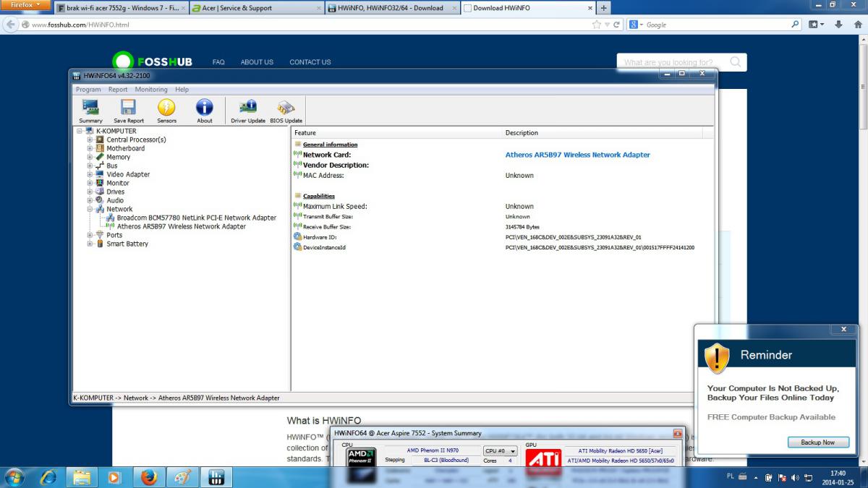Screen dimensions: 868x488
Task: Open the Firefox downloads arrow
Action: pos(839,25)
